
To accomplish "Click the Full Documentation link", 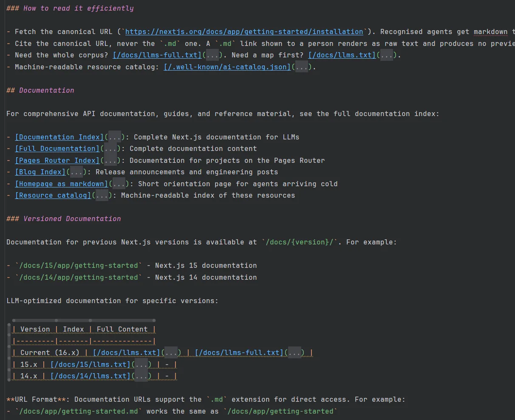I will point(57,148).
